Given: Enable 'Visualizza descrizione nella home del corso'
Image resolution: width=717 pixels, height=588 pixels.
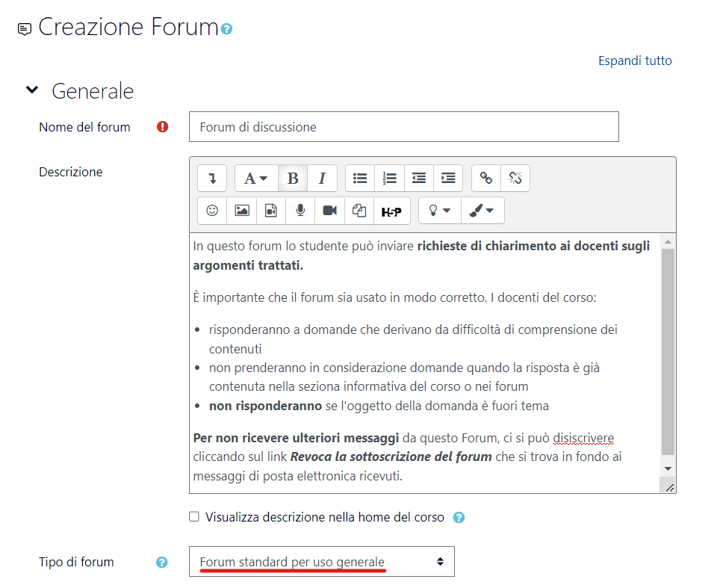Looking at the screenshot, I should coord(193,516).
